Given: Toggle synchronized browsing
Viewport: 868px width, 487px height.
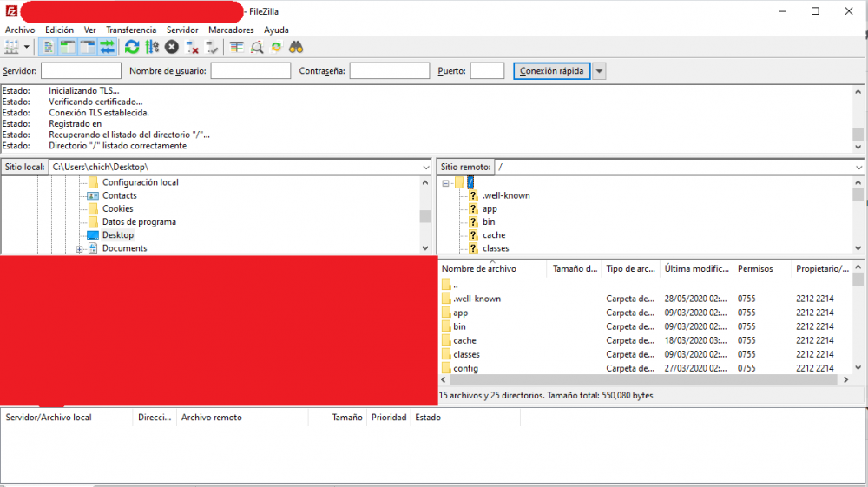Looking at the screenshot, I should click(276, 47).
